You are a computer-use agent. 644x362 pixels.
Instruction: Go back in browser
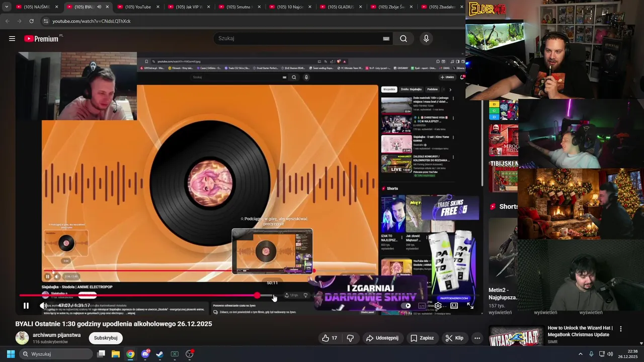(x=7, y=21)
